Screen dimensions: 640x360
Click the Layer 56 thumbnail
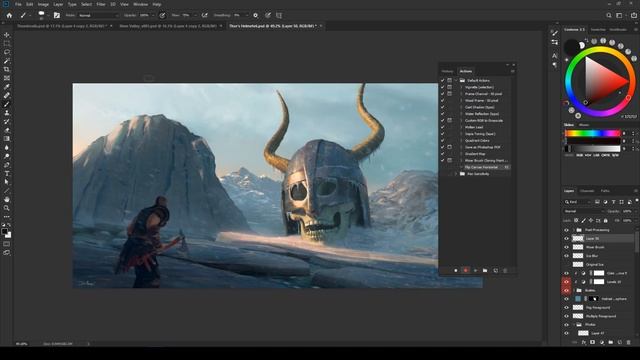coord(578,238)
